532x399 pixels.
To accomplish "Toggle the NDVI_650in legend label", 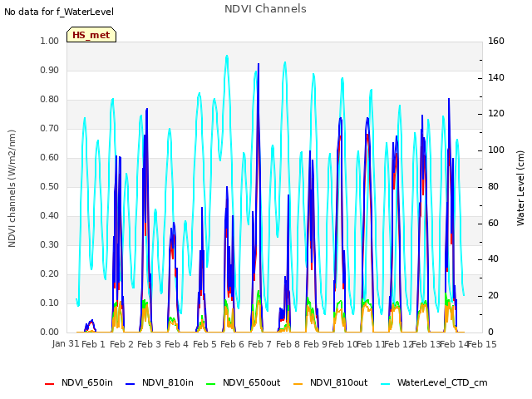I will 87,382.
